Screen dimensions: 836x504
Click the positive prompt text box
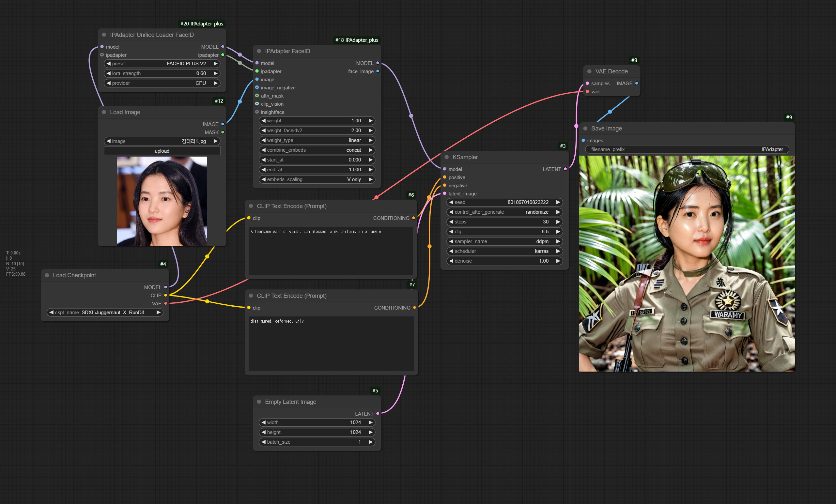pos(331,250)
